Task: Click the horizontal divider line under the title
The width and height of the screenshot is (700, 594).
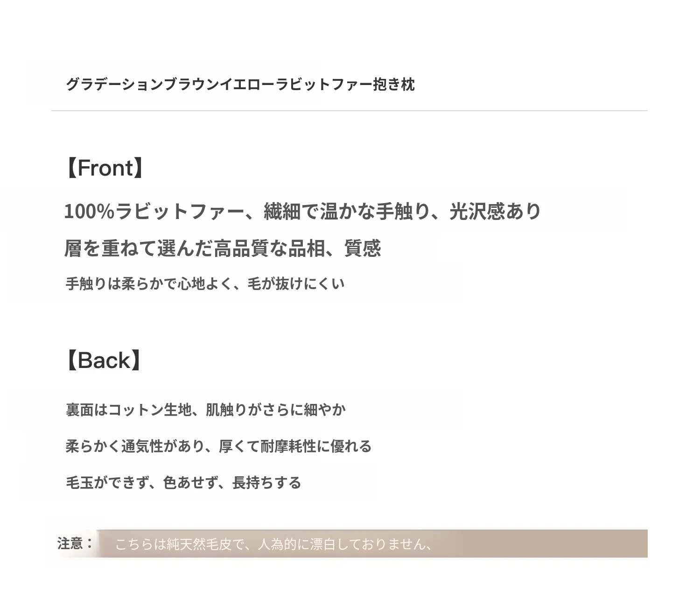Action: [349, 111]
